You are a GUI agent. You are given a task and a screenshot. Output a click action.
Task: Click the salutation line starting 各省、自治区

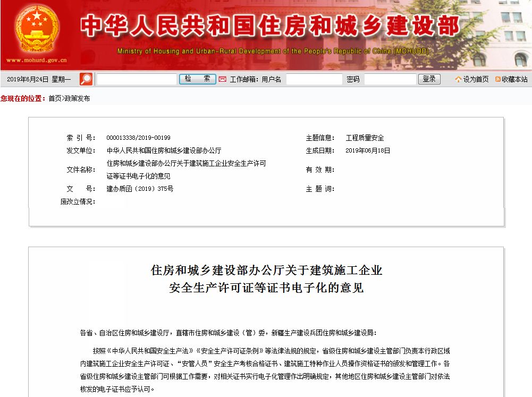pyautogui.click(x=228, y=333)
